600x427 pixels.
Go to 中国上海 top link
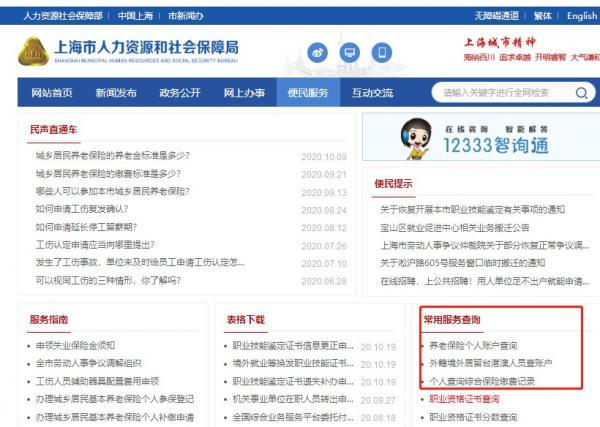point(135,16)
